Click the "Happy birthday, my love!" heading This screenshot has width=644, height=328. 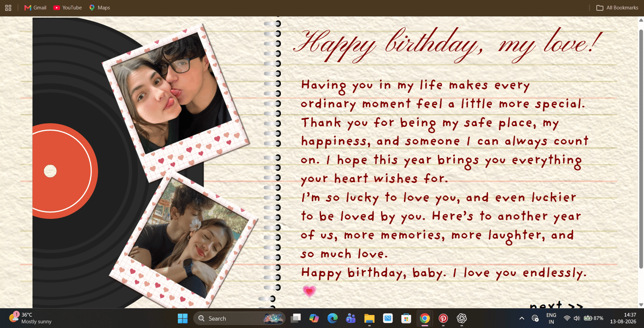coord(449,45)
